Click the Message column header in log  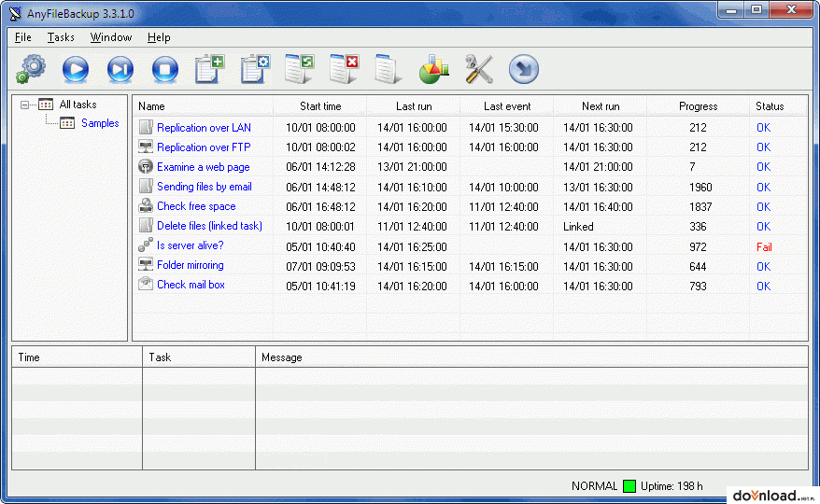531,357
